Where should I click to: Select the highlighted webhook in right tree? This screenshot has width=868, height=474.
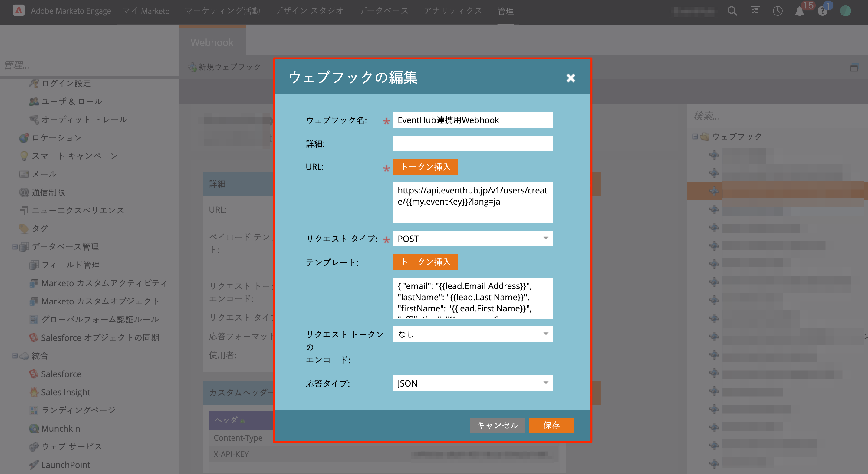(x=777, y=191)
